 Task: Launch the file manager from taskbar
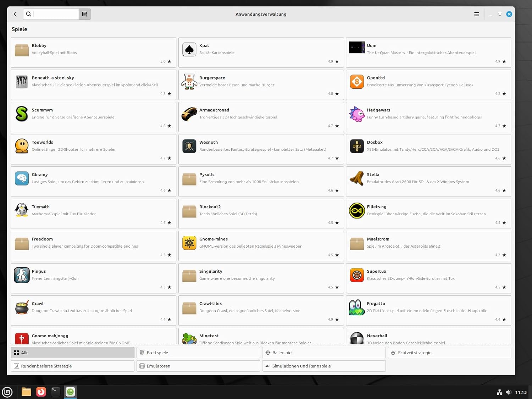(26, 392)
